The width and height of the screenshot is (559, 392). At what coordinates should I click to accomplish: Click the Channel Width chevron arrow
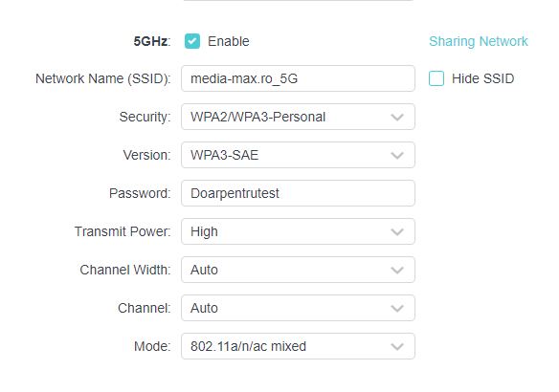[397, 270]
